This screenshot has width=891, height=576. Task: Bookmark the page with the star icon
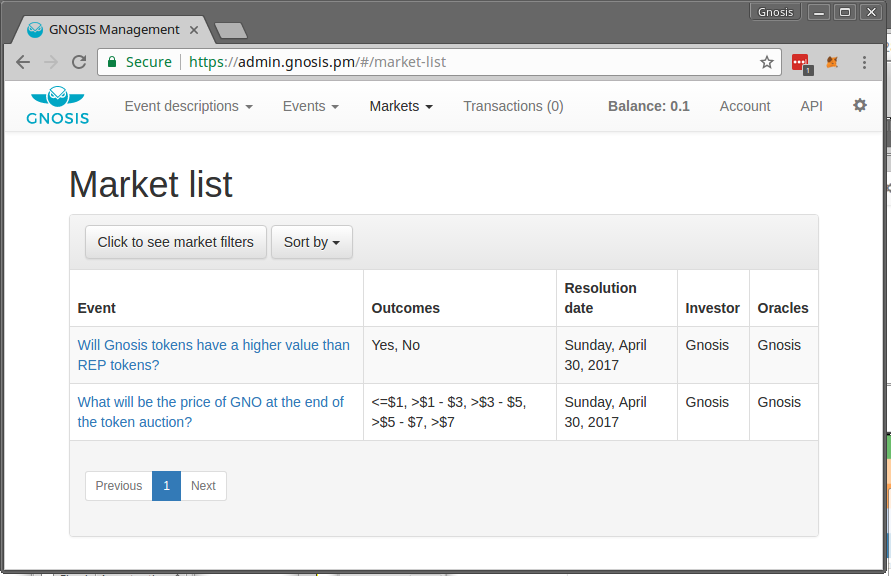pyautogui.click(x=767, y=62)
